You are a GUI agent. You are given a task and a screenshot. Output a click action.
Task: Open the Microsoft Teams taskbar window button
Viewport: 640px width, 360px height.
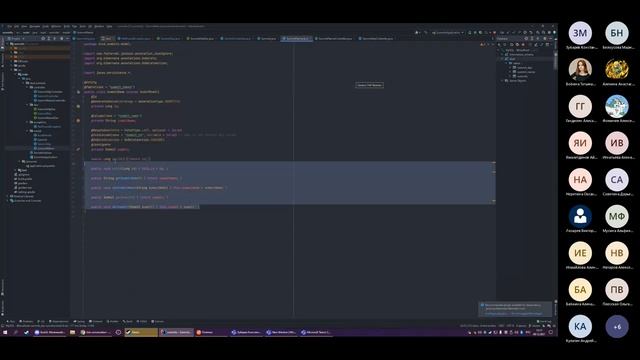[x=316, y=333]
